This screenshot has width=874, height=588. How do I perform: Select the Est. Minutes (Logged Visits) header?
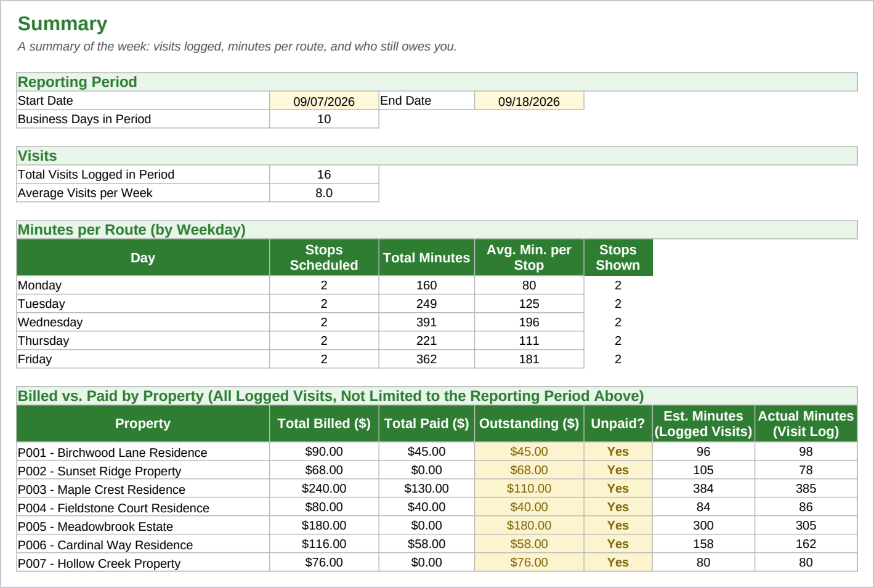tap(703, 424)
